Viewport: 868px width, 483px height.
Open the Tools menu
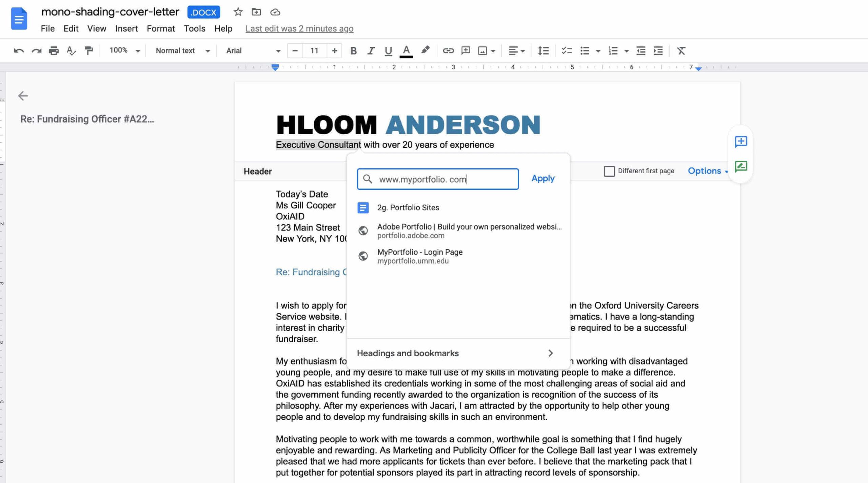(x=195, y=28)
